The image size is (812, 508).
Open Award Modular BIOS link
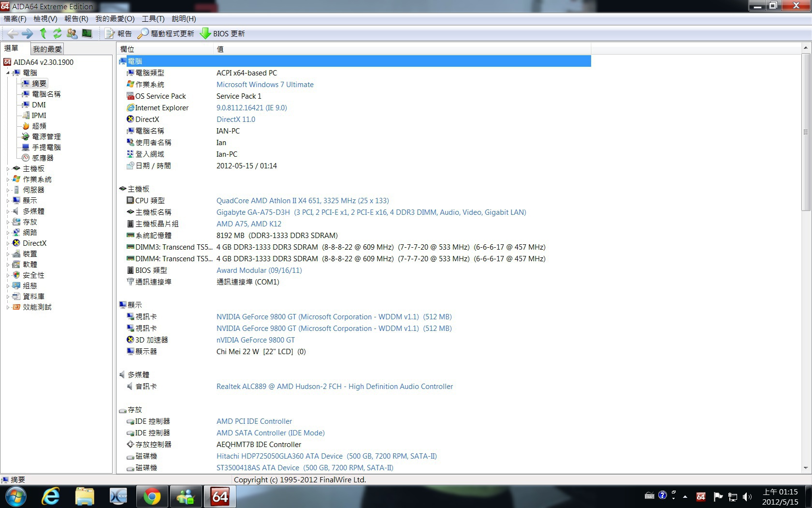pyautogui.click(x=259, y=270)
